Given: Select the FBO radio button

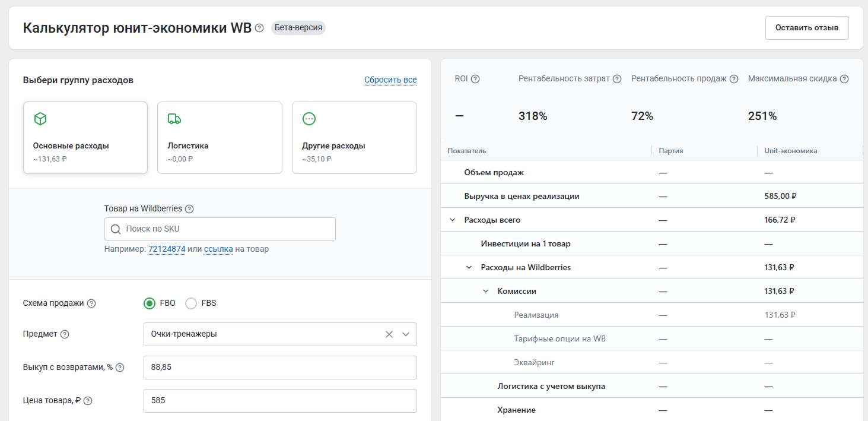Looking at the screenshot, I should tap(150, 303).
